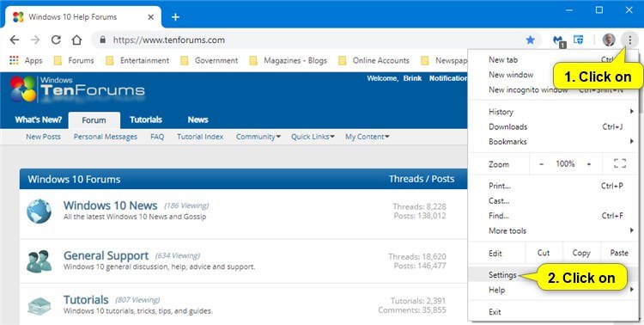
Task: Click the address bar URL field
Action: click(x=316, y=40)
